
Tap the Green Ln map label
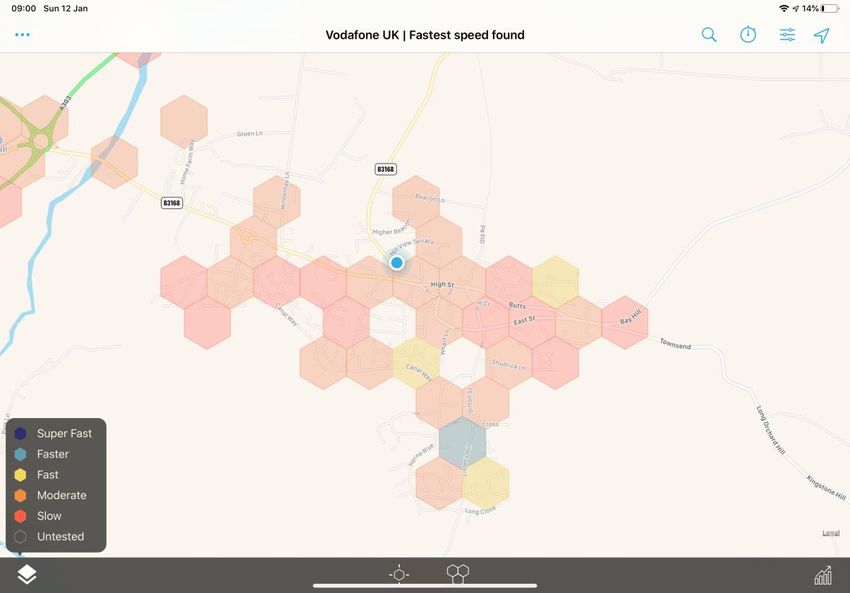click(x=249, y=133)
